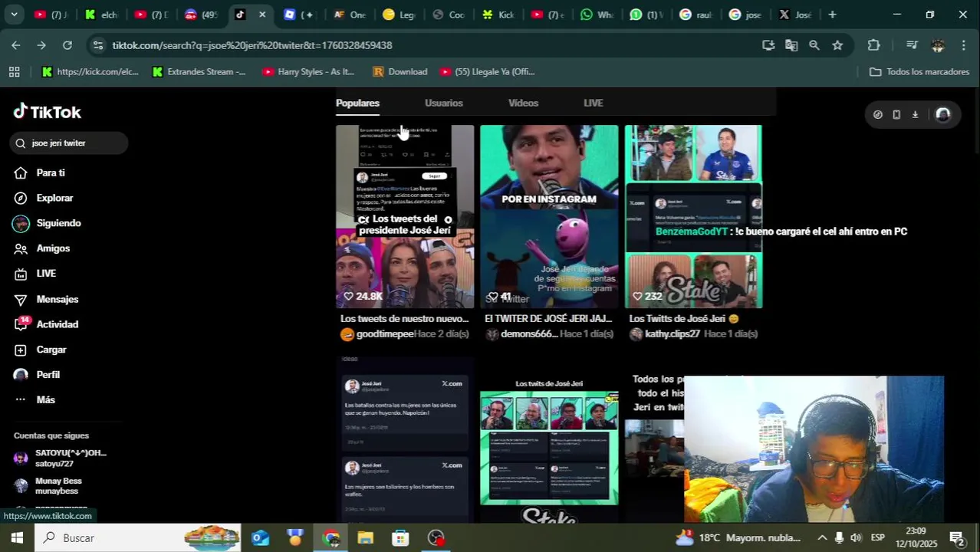Open the kathy.clips27 Stake video thumbnail
980x552 pixels.
tap(693, 216)
